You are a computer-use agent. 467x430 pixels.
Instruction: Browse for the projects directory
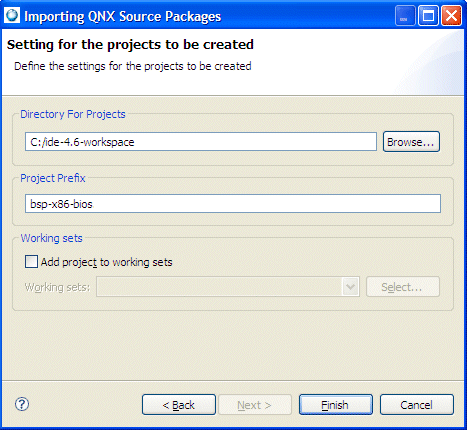[411, 142]
